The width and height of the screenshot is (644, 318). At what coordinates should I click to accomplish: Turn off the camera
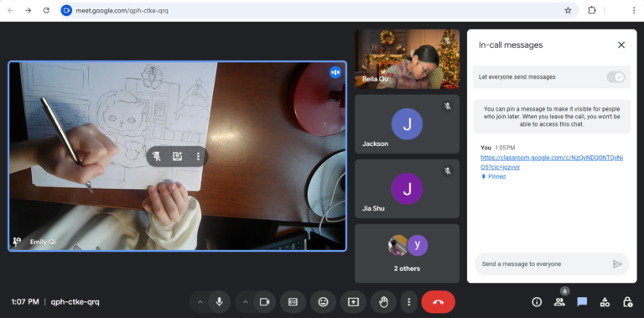(x=264, y=302)
